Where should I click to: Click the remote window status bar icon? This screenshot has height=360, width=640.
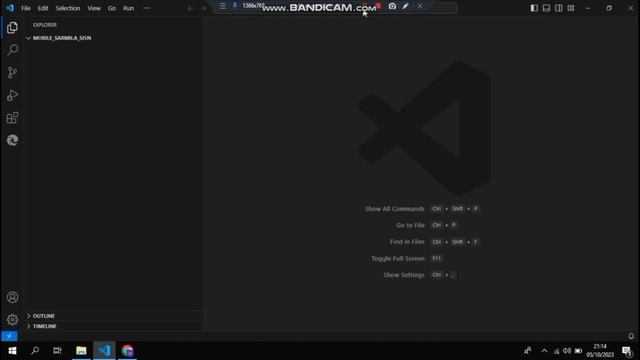tap(9, 336)
